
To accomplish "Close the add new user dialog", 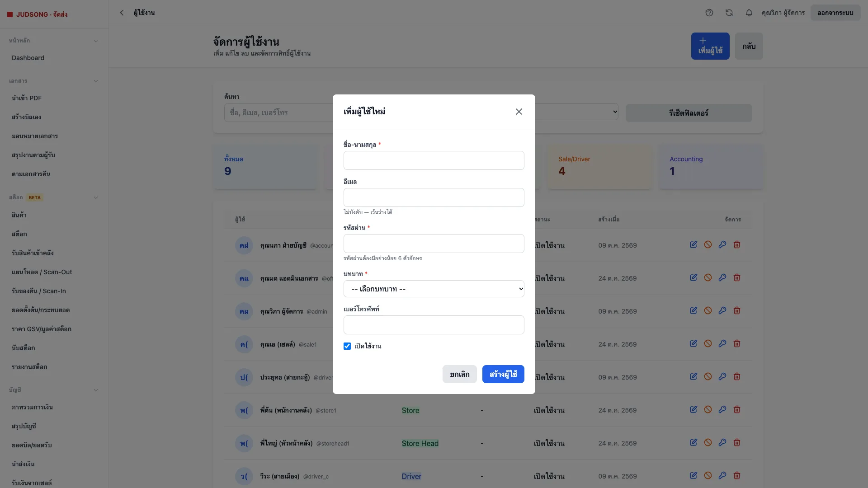I will click(519, 112).
